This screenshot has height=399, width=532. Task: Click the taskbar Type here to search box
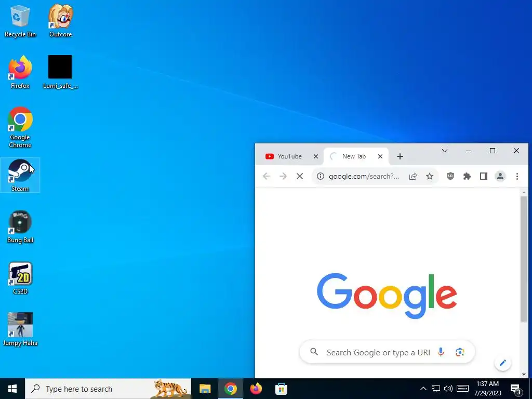(108, 389)
